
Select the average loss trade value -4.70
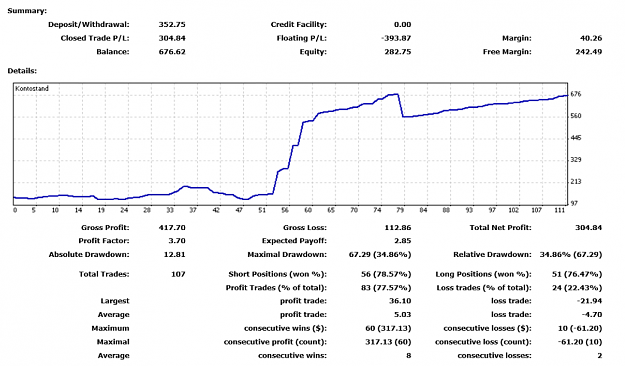pyautogui.click(x=592, y=315)
